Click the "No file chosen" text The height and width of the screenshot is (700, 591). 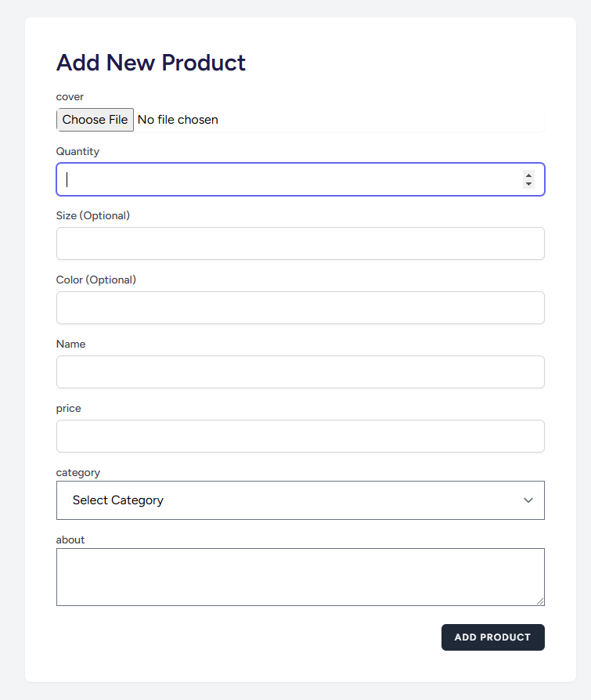178,120
